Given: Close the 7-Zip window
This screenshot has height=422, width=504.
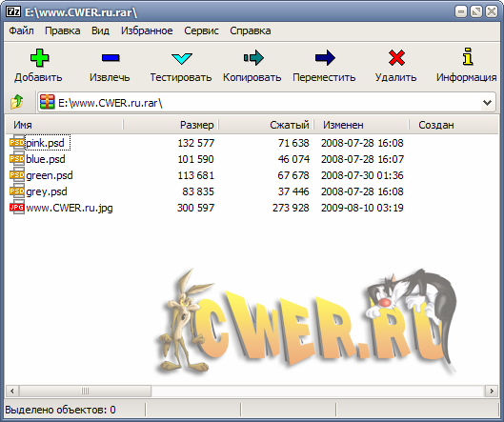Looking at the screenshot, I should click(x=492, y=11).
